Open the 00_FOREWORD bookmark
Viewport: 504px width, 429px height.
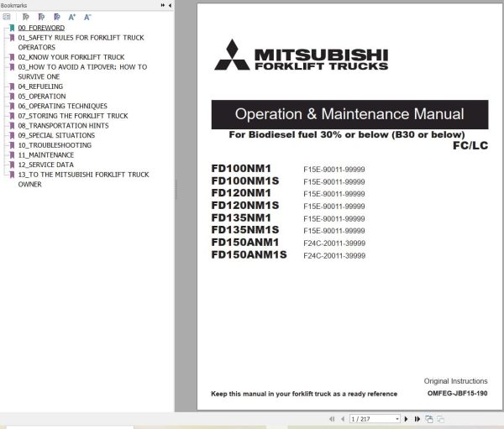point(41,28)
